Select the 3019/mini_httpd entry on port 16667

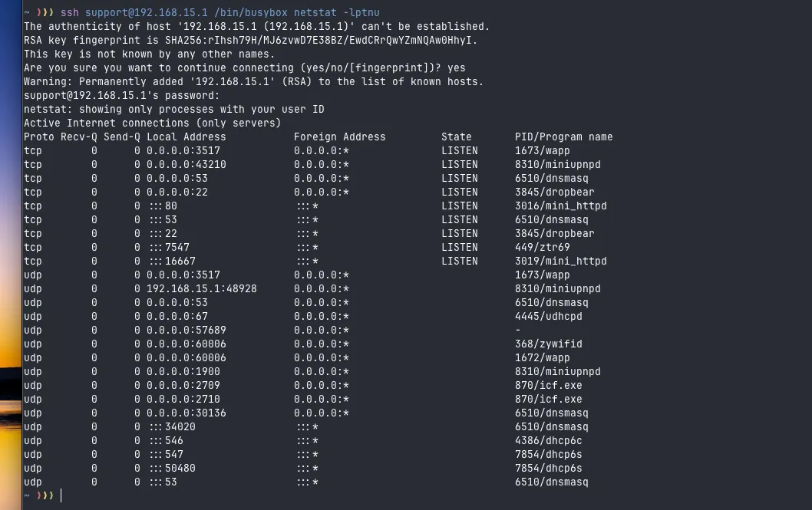[x=561, y=262]
